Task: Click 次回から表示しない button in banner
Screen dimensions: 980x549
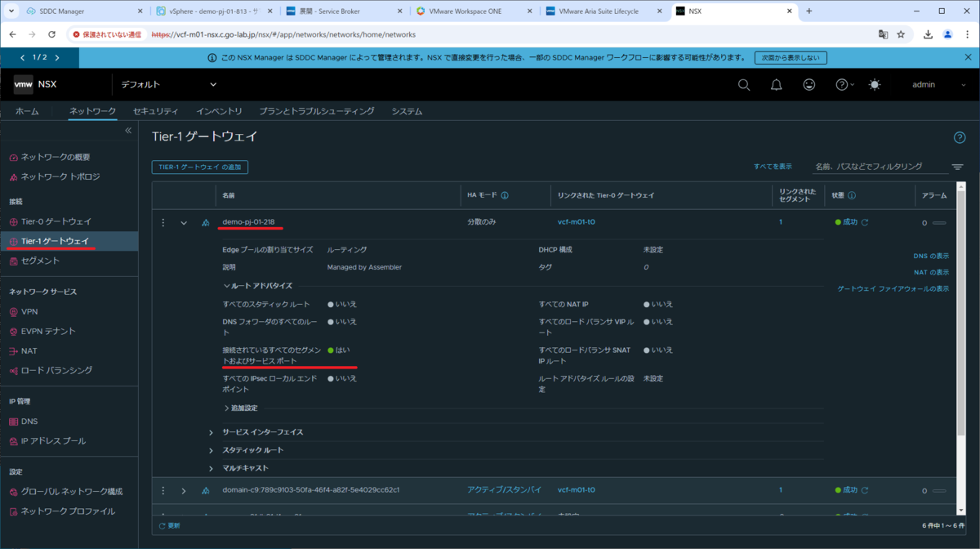Action: tap(791, 58)
